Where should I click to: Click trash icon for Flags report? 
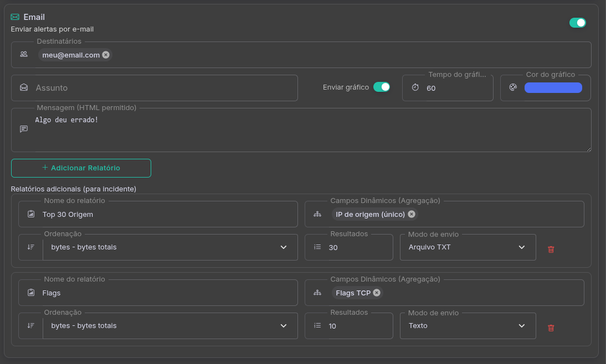point(551,328)
